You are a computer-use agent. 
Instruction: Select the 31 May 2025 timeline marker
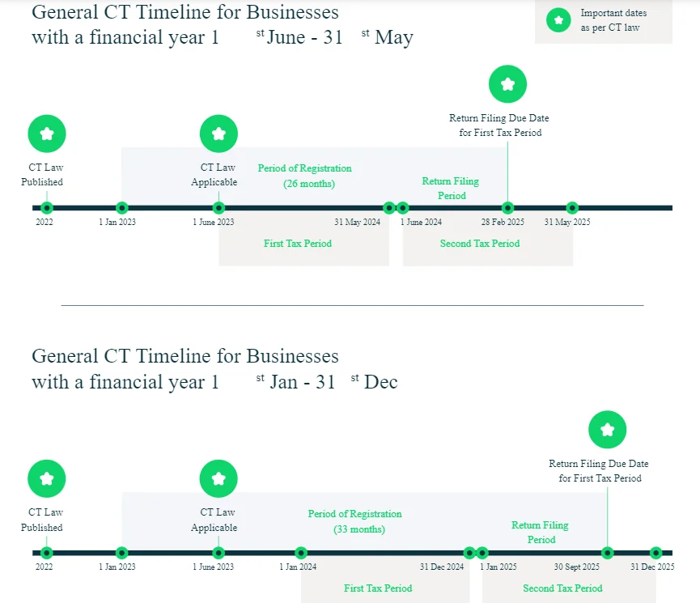[572, 208]
